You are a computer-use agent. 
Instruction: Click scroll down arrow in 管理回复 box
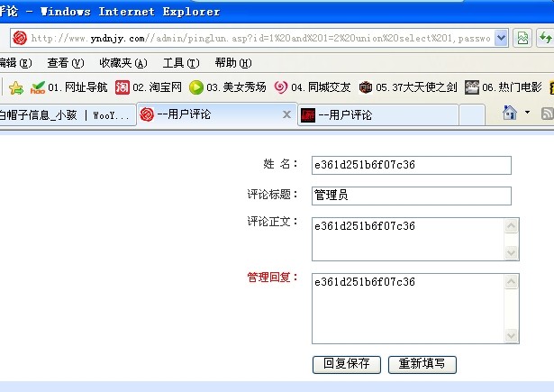tap(512, 335)
